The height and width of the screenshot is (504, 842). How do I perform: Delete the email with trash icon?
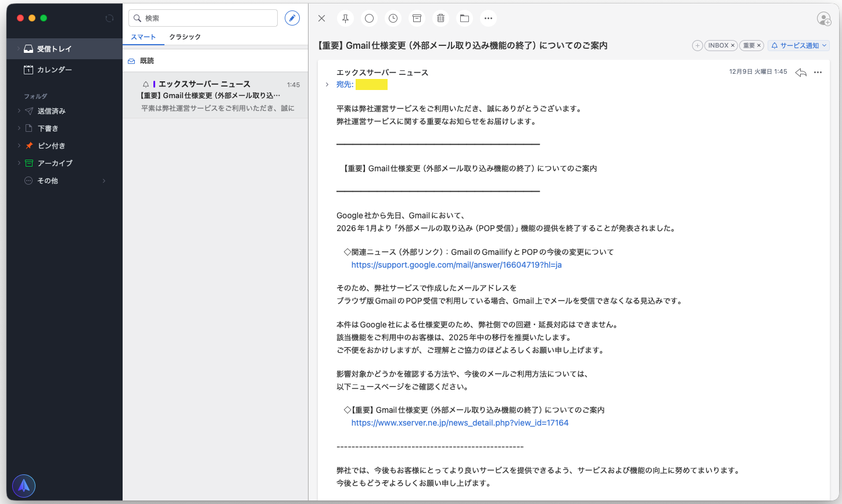coord(440,18)
